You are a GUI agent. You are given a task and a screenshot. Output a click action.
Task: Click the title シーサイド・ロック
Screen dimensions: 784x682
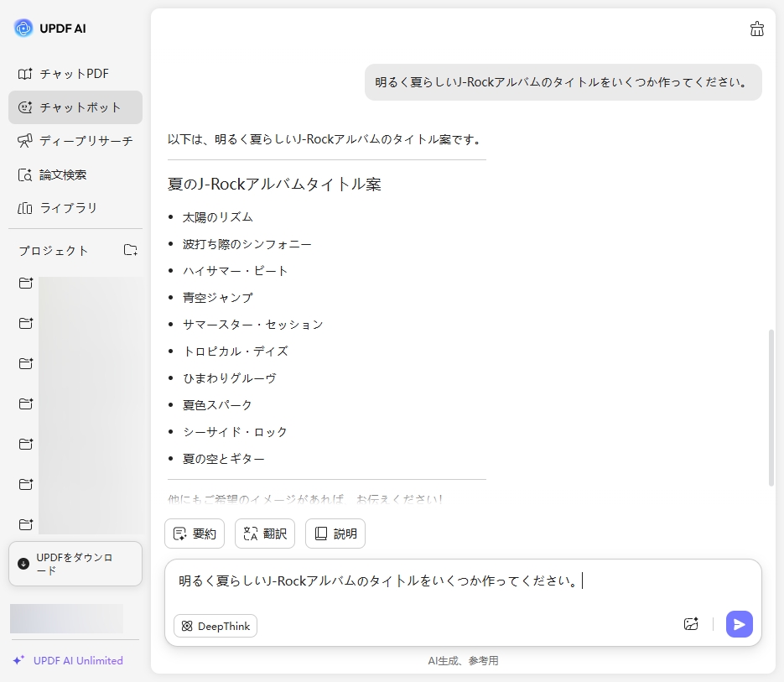pos(235,432)
